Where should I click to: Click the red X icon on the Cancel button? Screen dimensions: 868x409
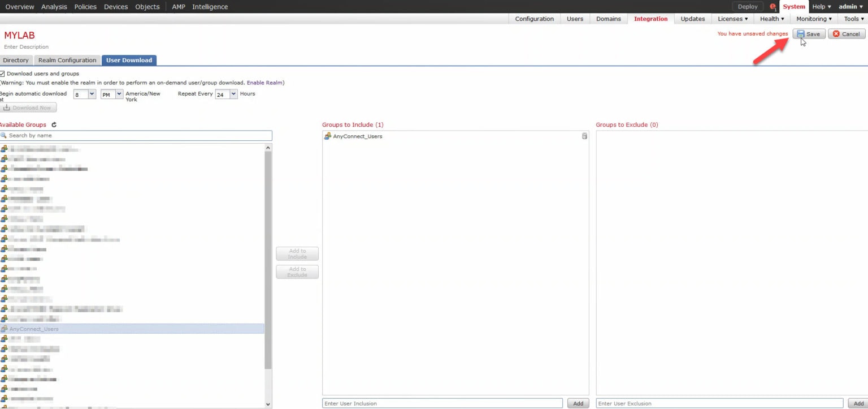pos(835,33)
